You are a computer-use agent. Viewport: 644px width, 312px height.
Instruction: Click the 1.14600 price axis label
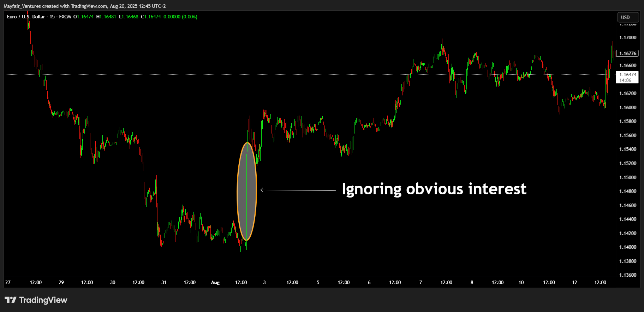628,205
